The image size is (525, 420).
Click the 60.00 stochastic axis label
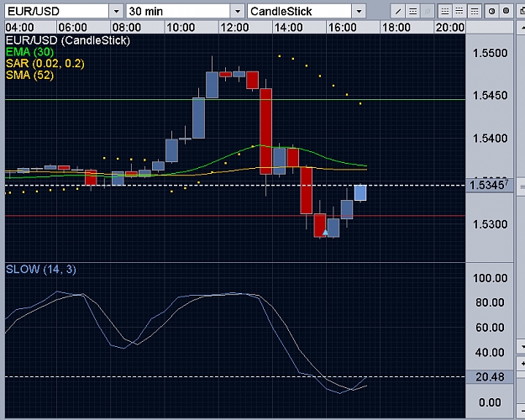pyautogui.click(x=490, y=328)
